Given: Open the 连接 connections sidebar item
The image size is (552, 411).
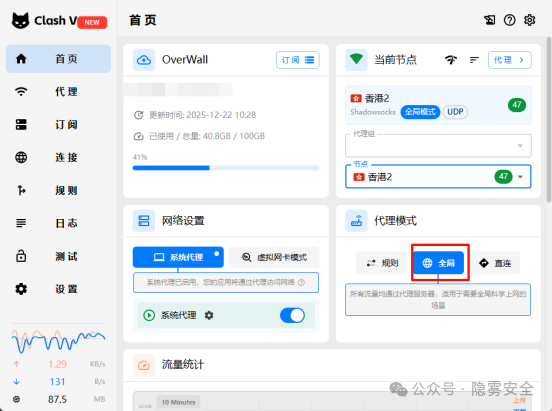Looking at the screenshot, I should [58, 157].
